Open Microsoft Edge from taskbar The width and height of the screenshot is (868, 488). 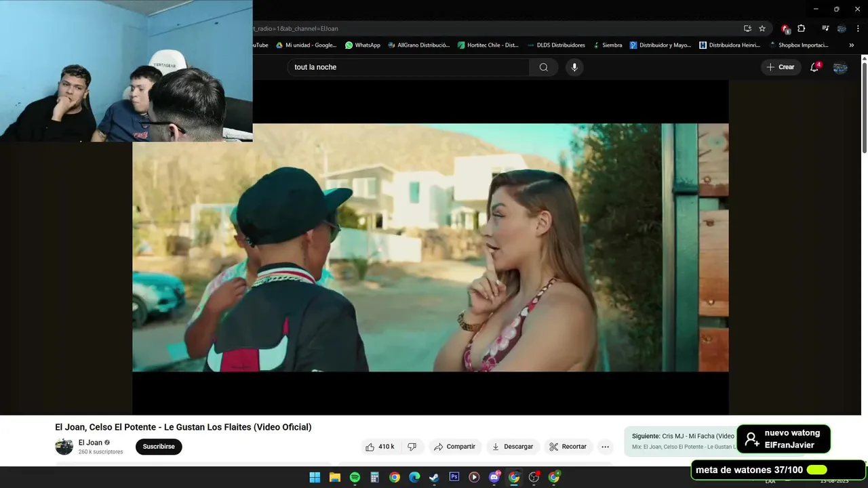(414, 477)
